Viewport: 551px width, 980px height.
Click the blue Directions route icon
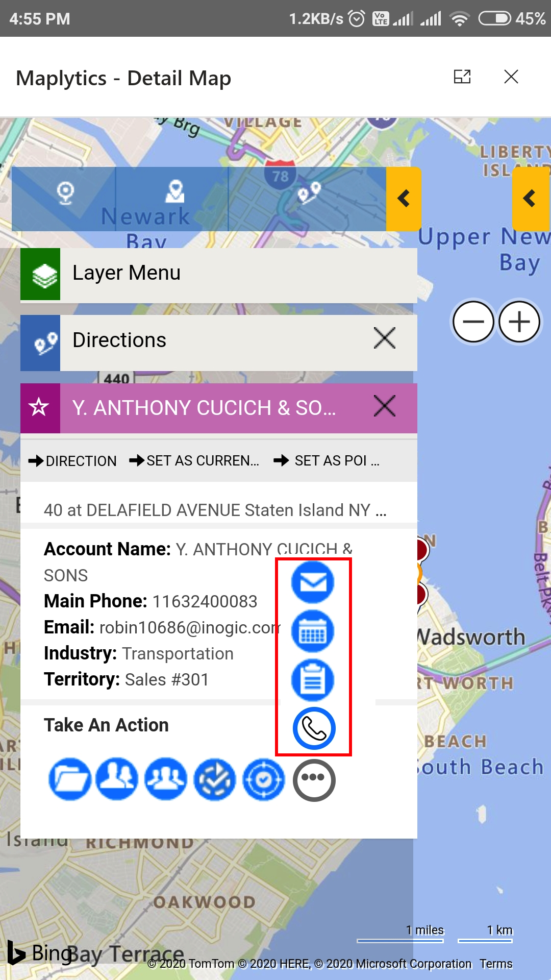pos(40,342)
